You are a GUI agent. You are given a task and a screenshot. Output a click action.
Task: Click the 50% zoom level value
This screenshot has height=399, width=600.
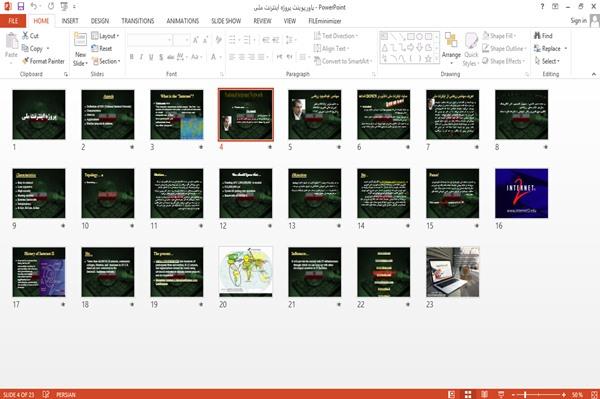[x=577, y=394]
